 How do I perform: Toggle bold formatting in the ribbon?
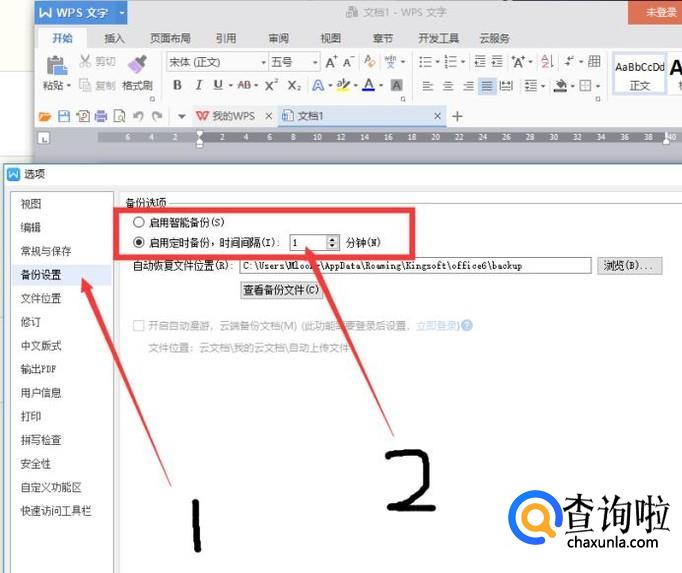[x=177, y=86]
